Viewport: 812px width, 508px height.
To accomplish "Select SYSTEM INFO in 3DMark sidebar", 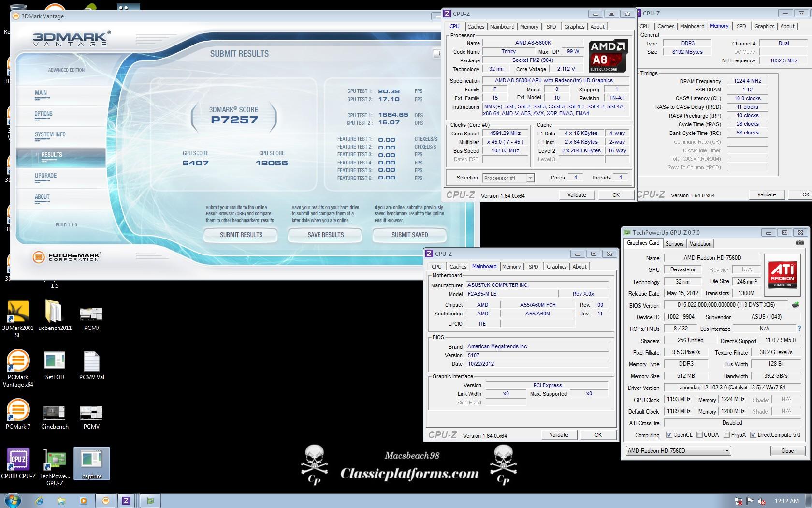I will tap(50, 134).
